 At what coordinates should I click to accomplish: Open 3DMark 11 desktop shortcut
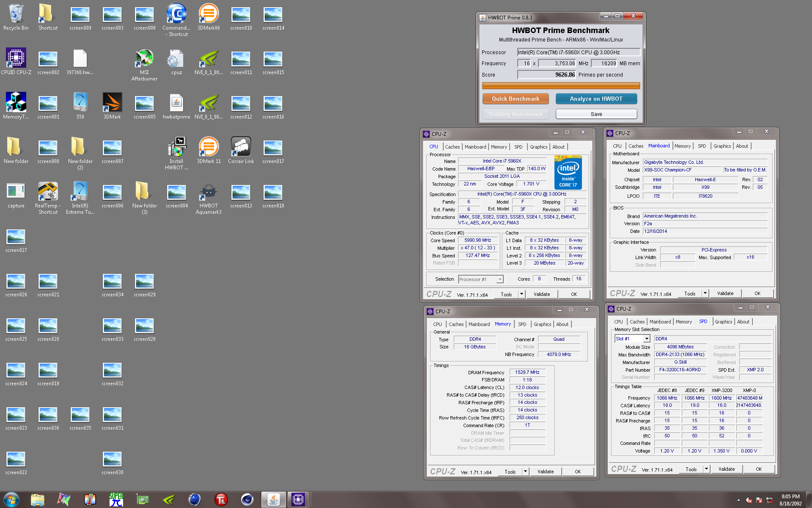pyautogui.click(x=208, y=150)
